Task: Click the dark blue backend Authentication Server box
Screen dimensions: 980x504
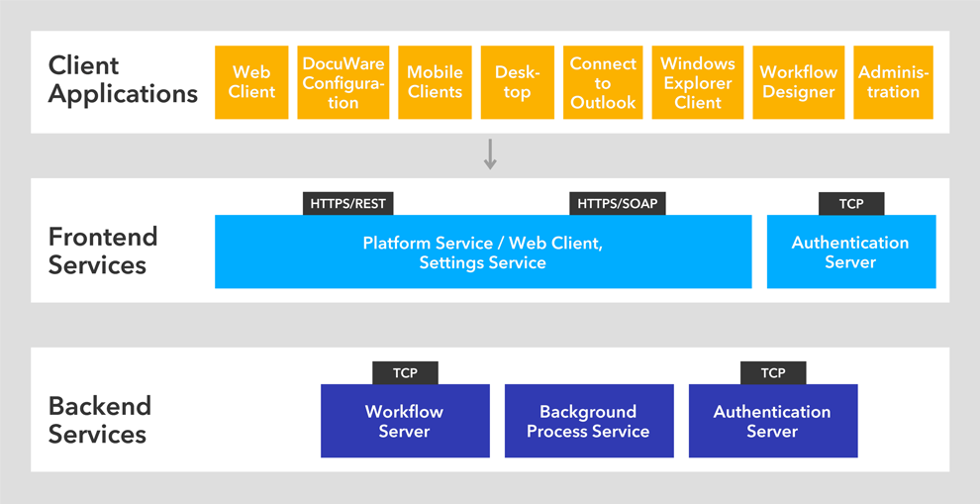Action: [x=772, y=422]
